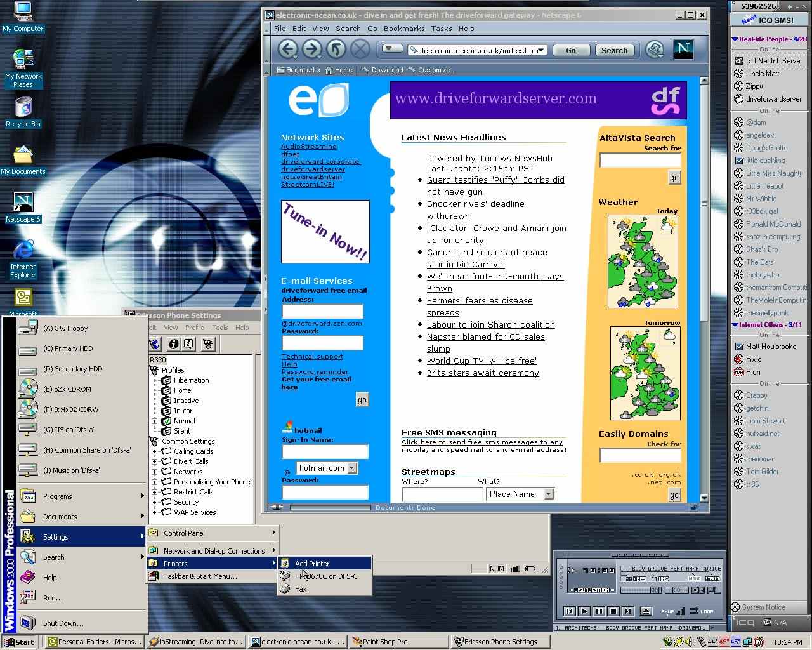The width and height of the screenshot is (812, 650).
Task: Open the Bookmarks menu in Netscape
Action: pyautogui.click(x=403, y=29)
